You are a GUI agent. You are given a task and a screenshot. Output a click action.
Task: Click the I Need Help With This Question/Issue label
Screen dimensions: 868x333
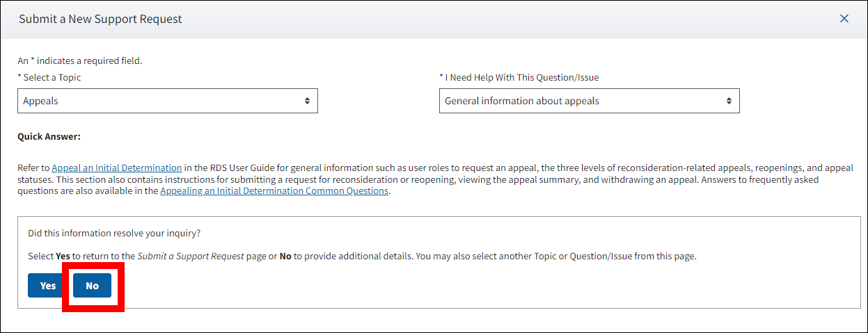coord(519,77)
